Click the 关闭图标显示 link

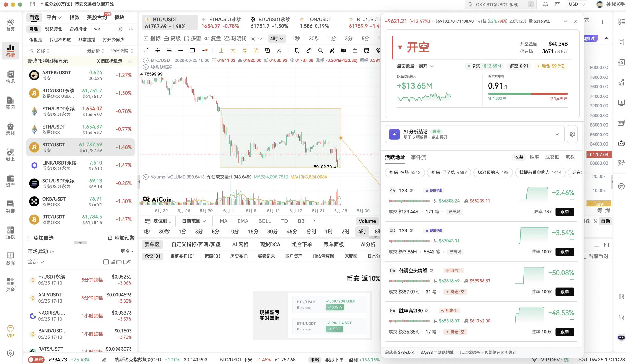coord(109,61)
